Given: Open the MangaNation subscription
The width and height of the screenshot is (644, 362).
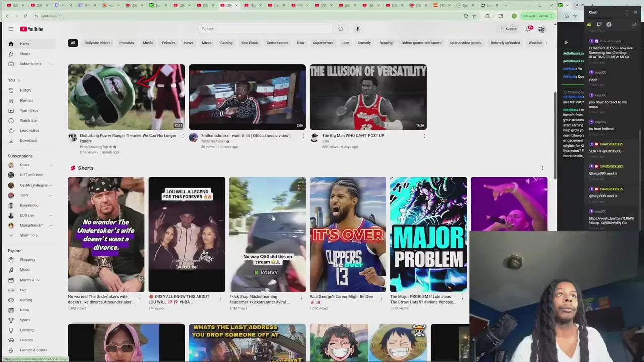Looking at the screenshot, I should [x=32, y=225].
